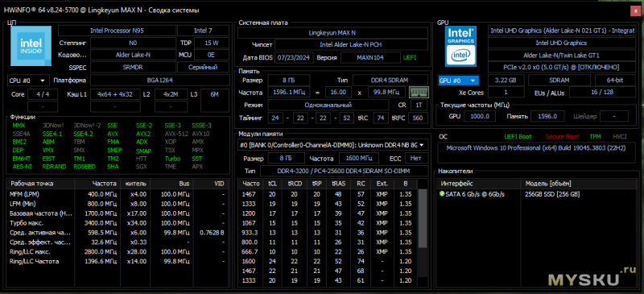644x294 pixels.
Task: Select the Ring/LLC макс. row
Action: pos(118,251)
